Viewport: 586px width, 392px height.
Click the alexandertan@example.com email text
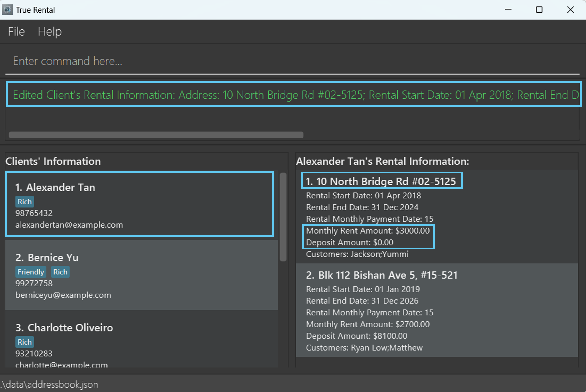69,225
